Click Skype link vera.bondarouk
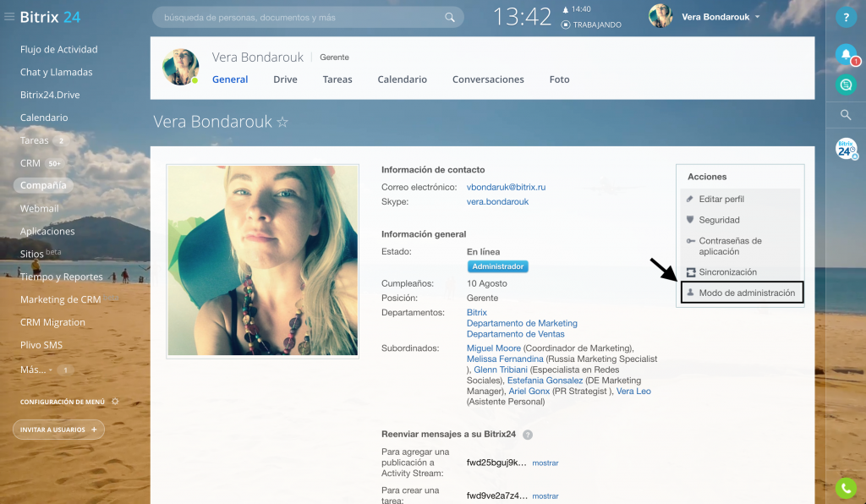This screenshot has height=504, width=866. pos(497,201)
